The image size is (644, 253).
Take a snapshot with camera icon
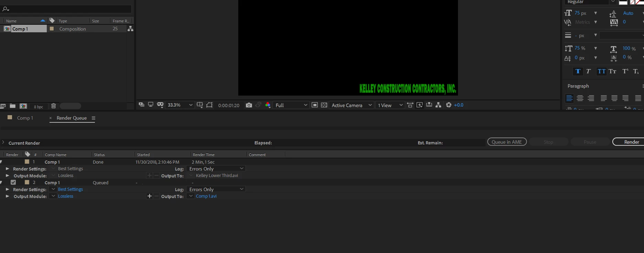(x=249, y=105)
